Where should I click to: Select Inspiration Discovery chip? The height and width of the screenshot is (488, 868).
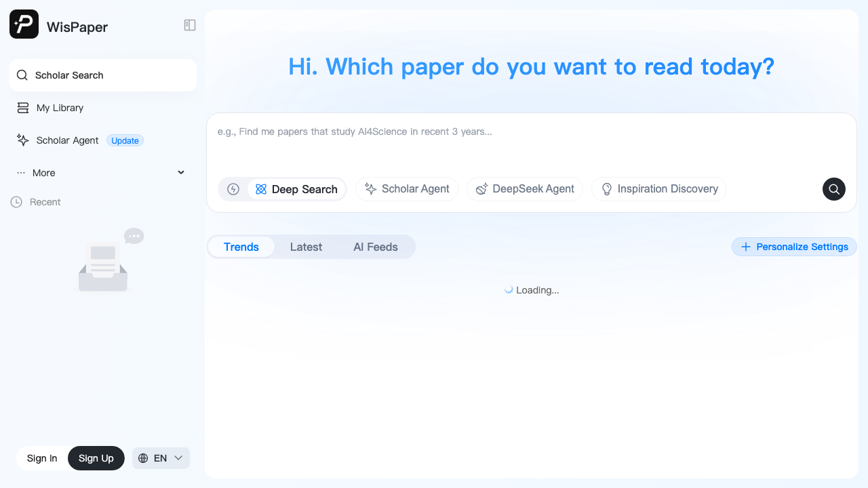click(x=659, y=189)
